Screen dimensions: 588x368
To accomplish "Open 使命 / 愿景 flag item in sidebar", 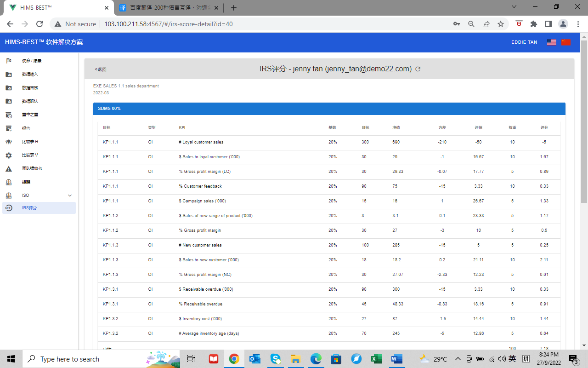I will click(32, 61).
